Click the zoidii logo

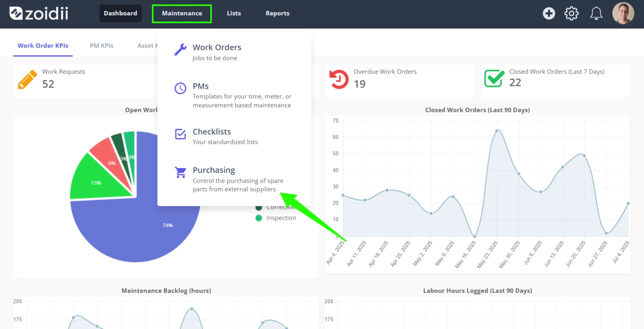[39, 13]
